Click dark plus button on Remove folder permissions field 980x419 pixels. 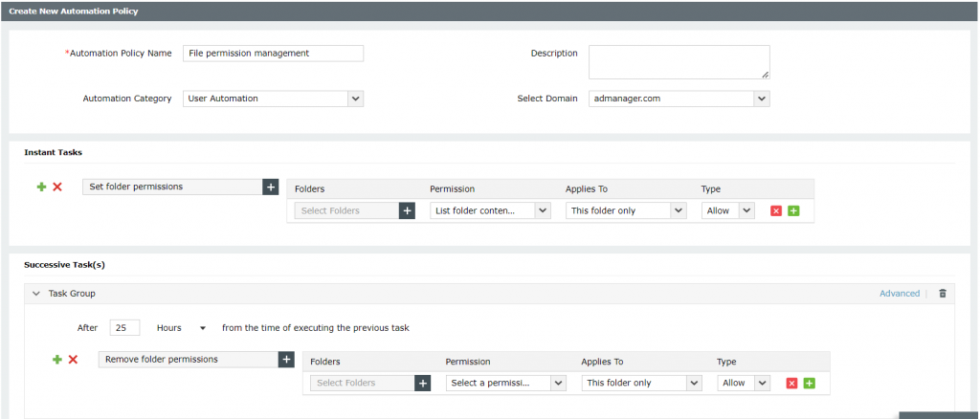point(285,359)
